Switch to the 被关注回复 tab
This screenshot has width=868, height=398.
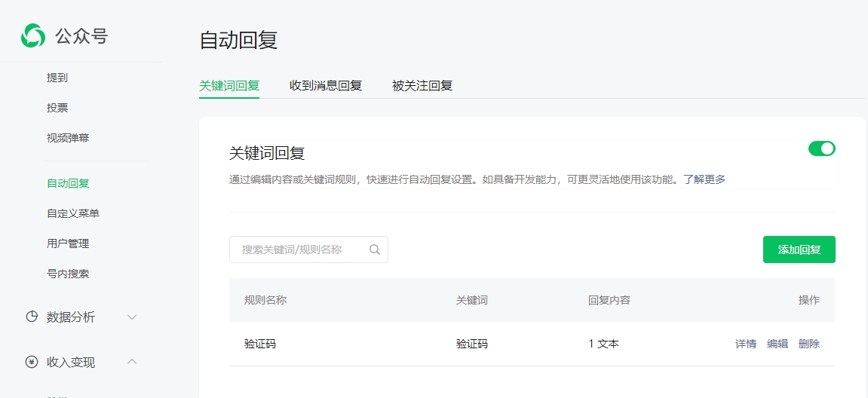tap(422, 85)
